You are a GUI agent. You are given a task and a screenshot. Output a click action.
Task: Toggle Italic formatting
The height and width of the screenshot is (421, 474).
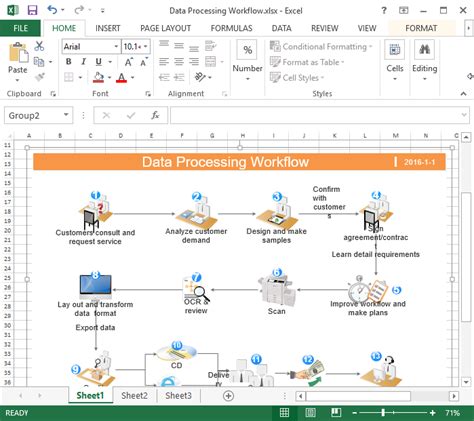(83, 62)
